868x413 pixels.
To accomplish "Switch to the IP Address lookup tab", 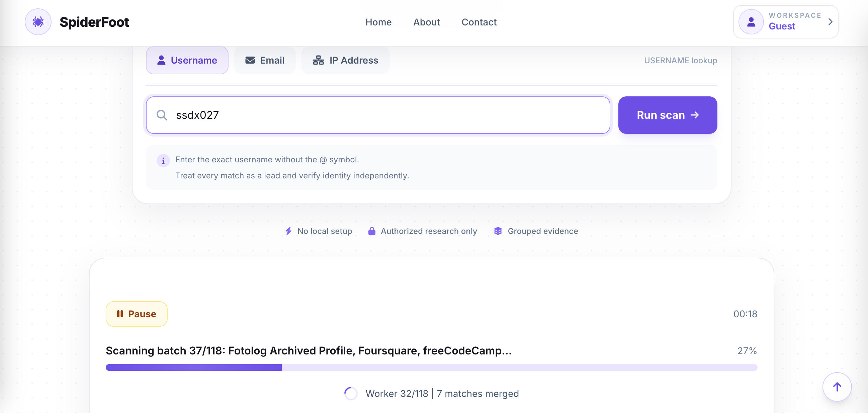I will pyautogui.click(x=345, y=60).
